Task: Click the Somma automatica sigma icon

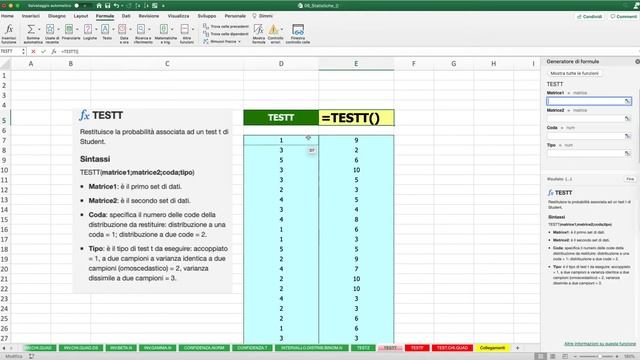Action: coord(31,29)
